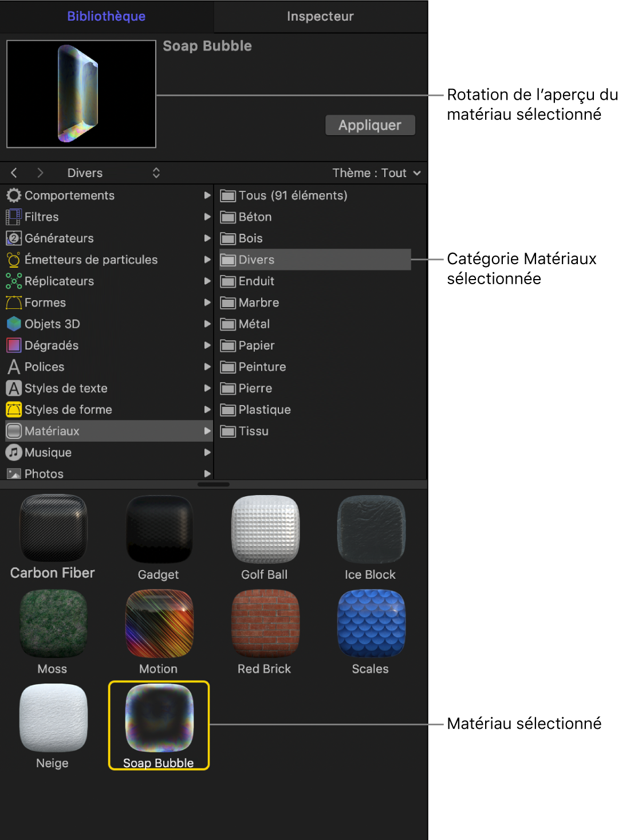Click the Matériaux category icon
The width and height of the screenshot is (630, 840).
click(x=14, y=431)
